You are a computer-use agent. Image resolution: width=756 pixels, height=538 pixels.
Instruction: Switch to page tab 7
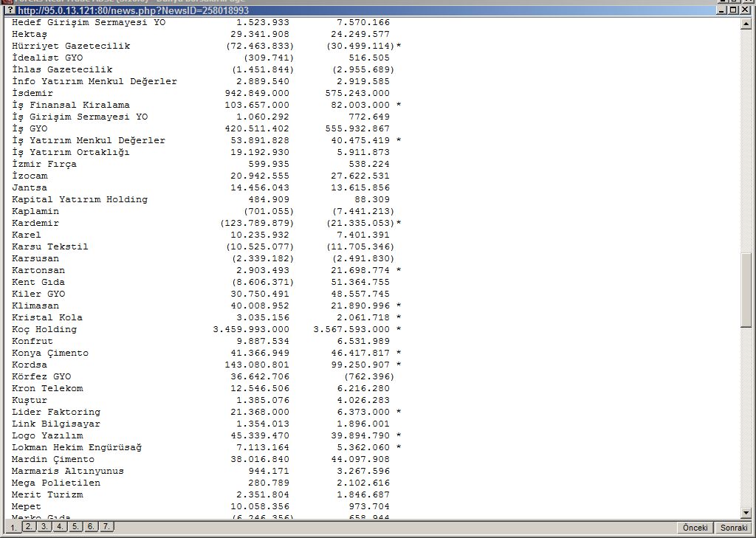click(x=106, y=526)
